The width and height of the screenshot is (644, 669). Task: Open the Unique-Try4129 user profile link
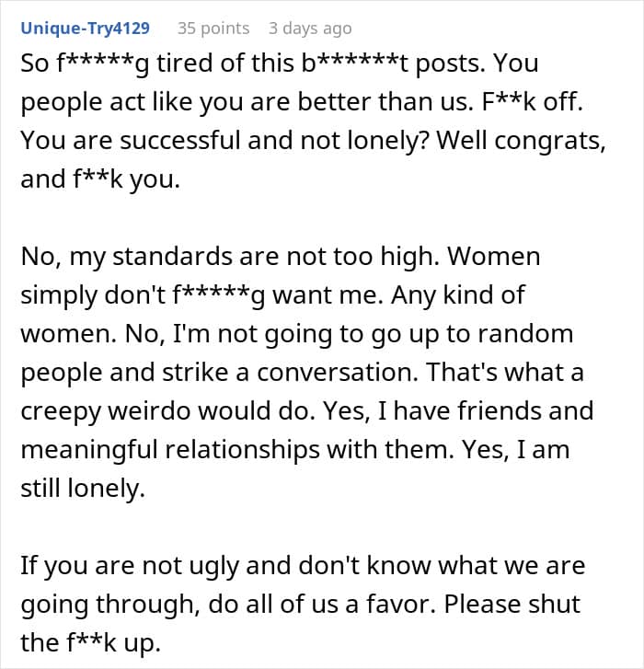(x=86, y=29)
